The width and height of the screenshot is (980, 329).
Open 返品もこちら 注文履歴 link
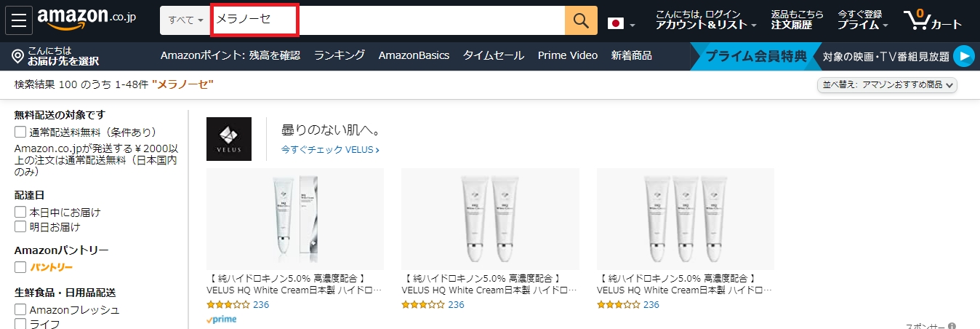tap(797, 20)
